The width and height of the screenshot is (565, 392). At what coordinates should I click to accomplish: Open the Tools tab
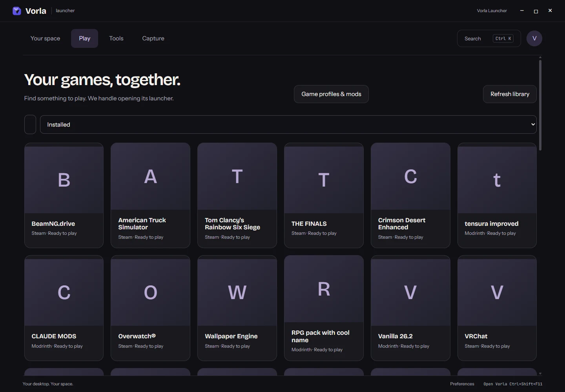[x=116, y=38]
